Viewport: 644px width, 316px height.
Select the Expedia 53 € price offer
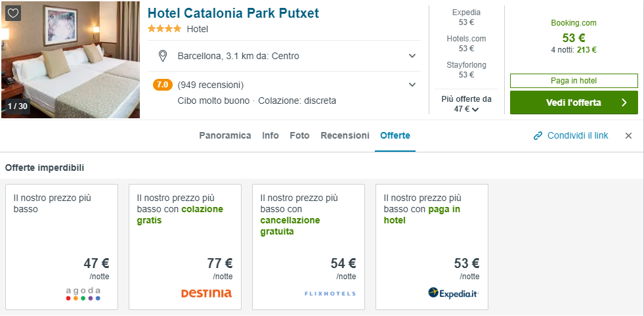466,17
